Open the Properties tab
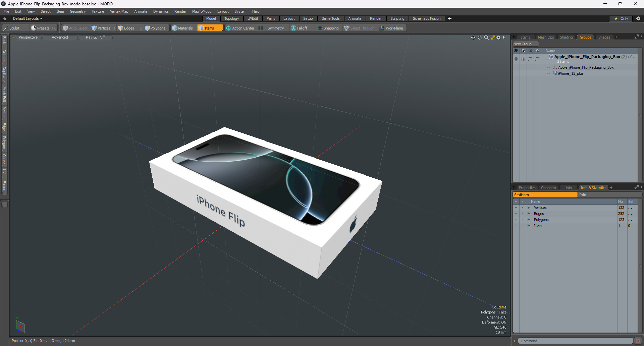 tap(527, 188)
